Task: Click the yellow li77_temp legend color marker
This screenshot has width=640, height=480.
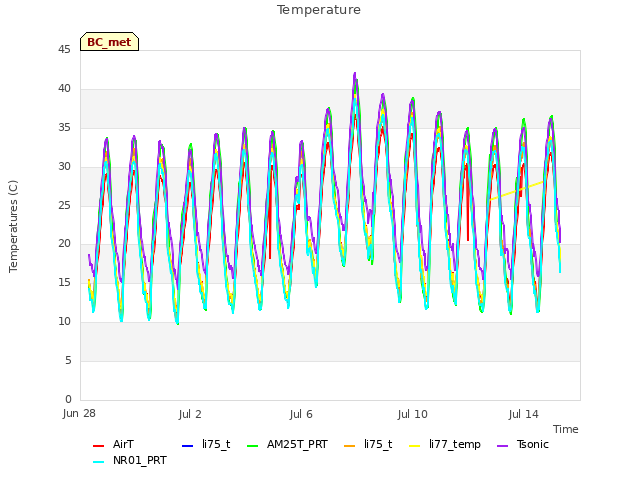Action: pyautogui.click(x=415, y=446)
